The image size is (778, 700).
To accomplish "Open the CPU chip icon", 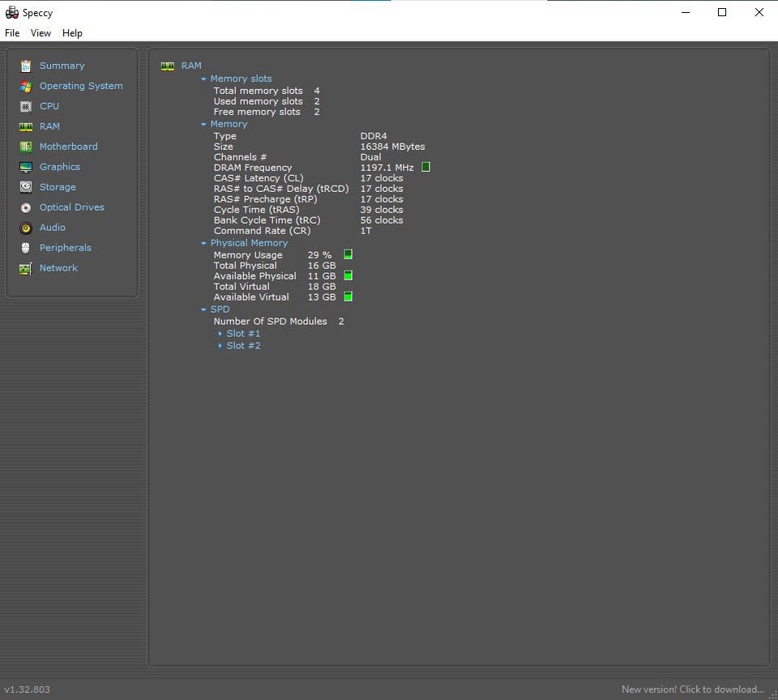I will click(x=26, y=106).
